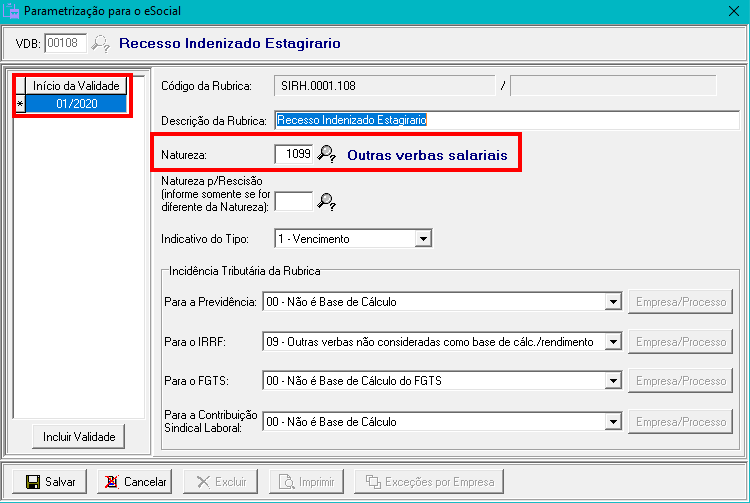Open the Natureza lookup magnifier icon
The height and width of the screenshot is (503, 750).
click(x=327, y=155)
